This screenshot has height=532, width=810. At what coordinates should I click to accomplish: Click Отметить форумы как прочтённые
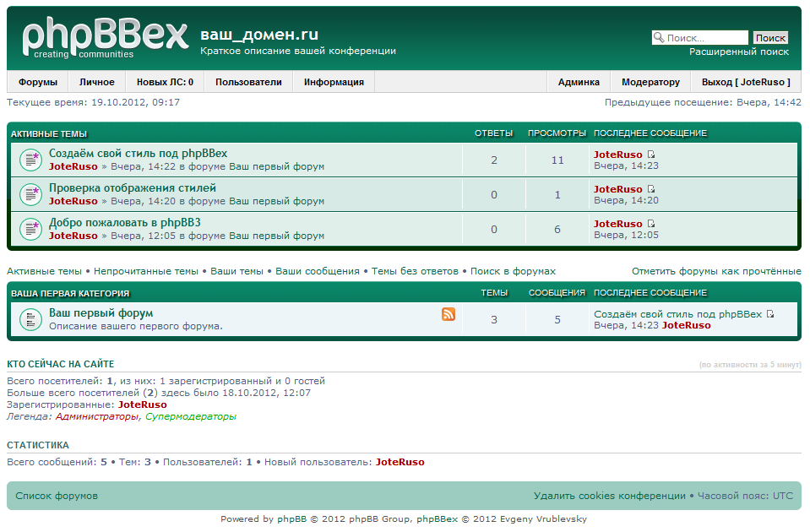tap(716, 271)
